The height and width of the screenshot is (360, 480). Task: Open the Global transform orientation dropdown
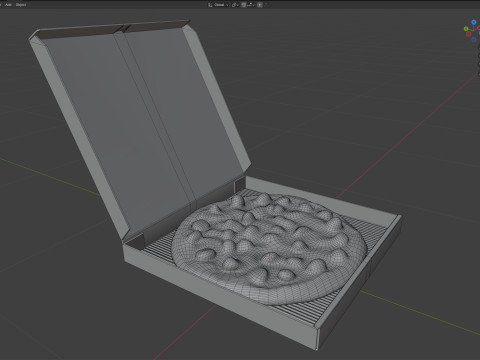[x=219, y=5]
